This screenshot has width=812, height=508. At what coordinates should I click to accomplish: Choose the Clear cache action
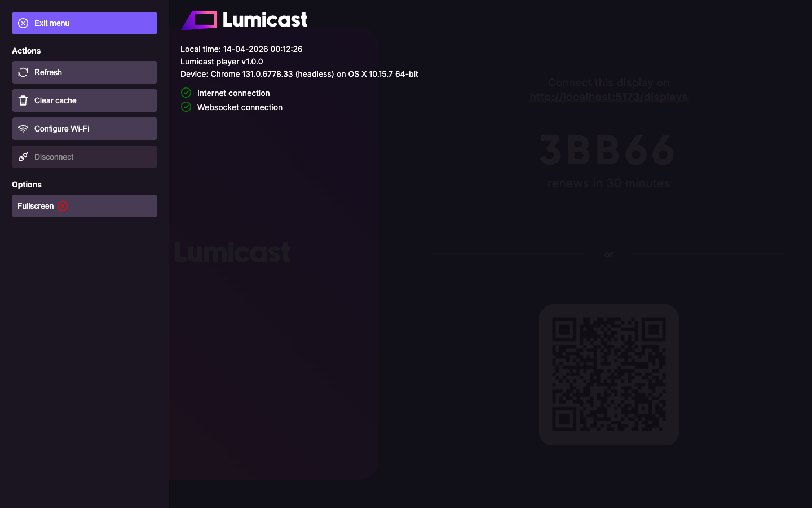coord(85,100)
